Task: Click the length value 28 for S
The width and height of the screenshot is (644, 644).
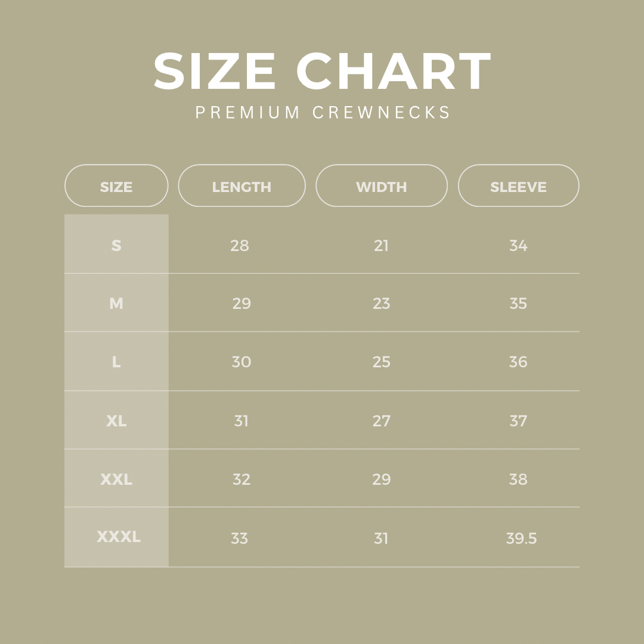Action: [240, 245]
